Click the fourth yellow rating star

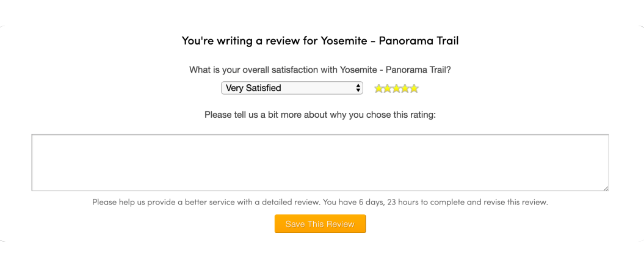click(405, 88)
